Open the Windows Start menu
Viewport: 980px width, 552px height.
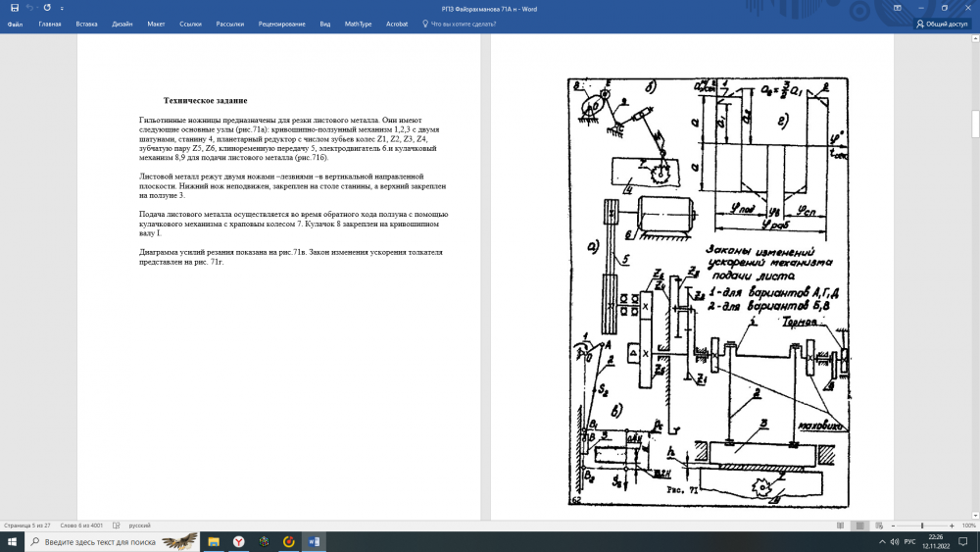[x=12, y=541]
